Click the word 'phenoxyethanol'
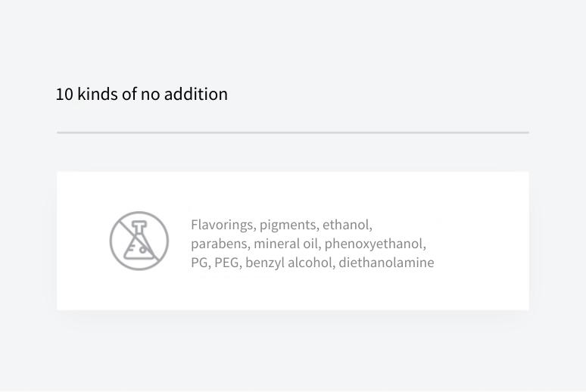This screenshot has height=392, width=586. tap(374, 244)
